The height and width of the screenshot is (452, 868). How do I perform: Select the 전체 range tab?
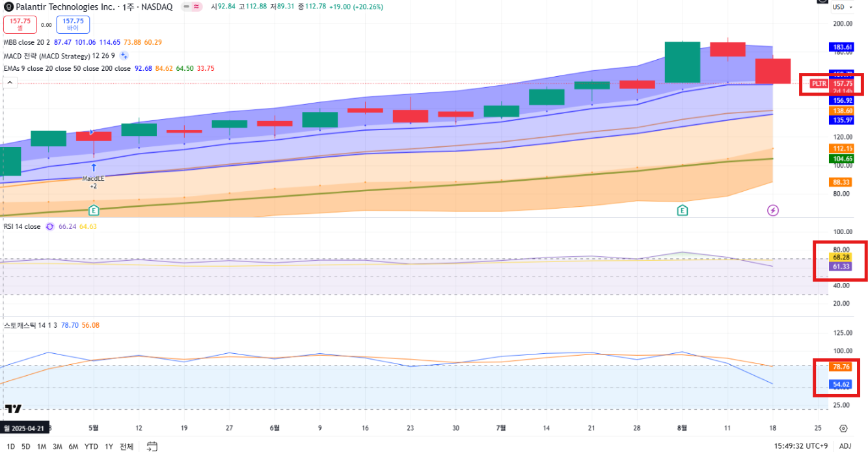[x=126, y=446]
